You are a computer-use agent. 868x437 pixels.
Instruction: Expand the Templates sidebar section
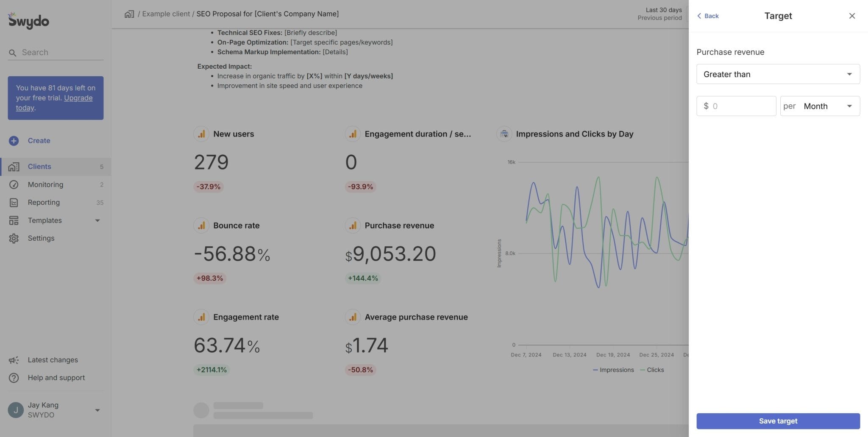pyautogui.click(x=97, y=220)
